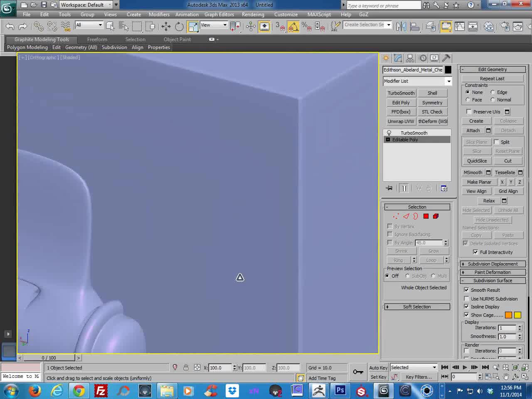Click the QuickSlice button
Viewport: 532px width, 399px height.
point(477,161)
